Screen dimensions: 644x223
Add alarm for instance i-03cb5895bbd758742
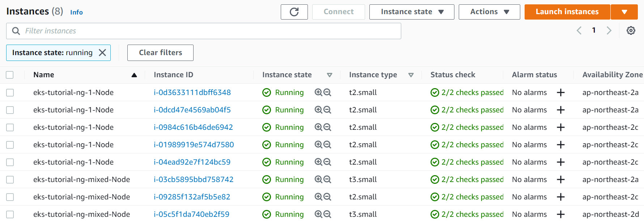point(561,179)
